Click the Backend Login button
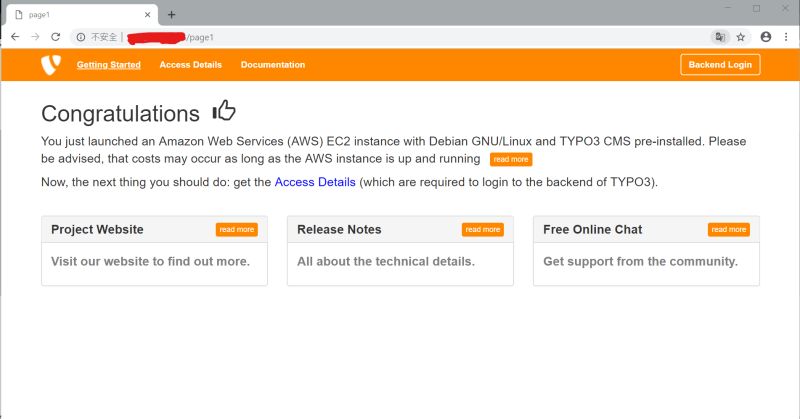Image resolution: width=800 pixels, height=419 pixels. 720,65
